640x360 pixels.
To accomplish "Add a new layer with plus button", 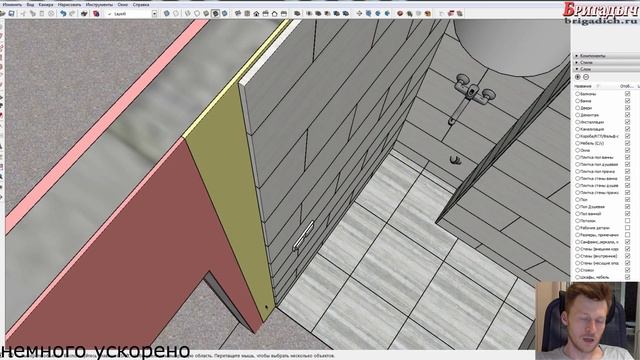I will point(578,77).
